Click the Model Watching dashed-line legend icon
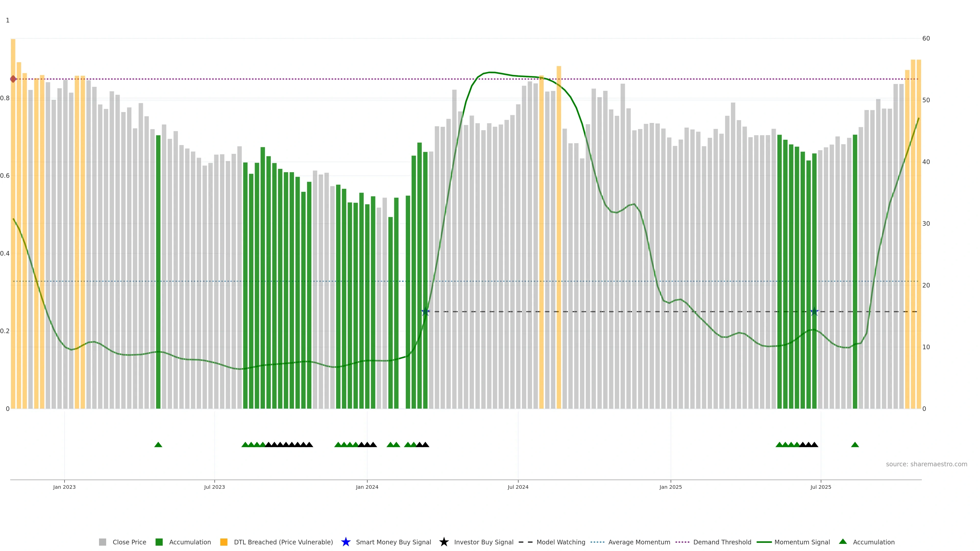The image size is (980, 551). pos(525,542)
